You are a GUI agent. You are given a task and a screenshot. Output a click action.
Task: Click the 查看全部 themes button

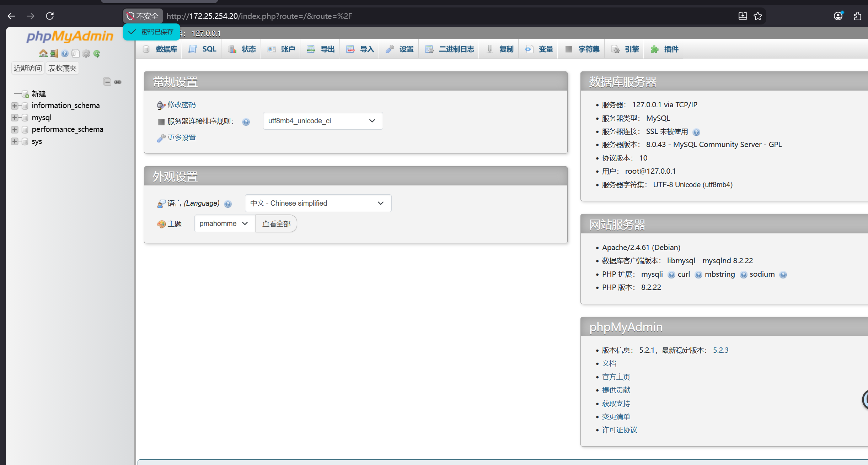pos(276,223)
